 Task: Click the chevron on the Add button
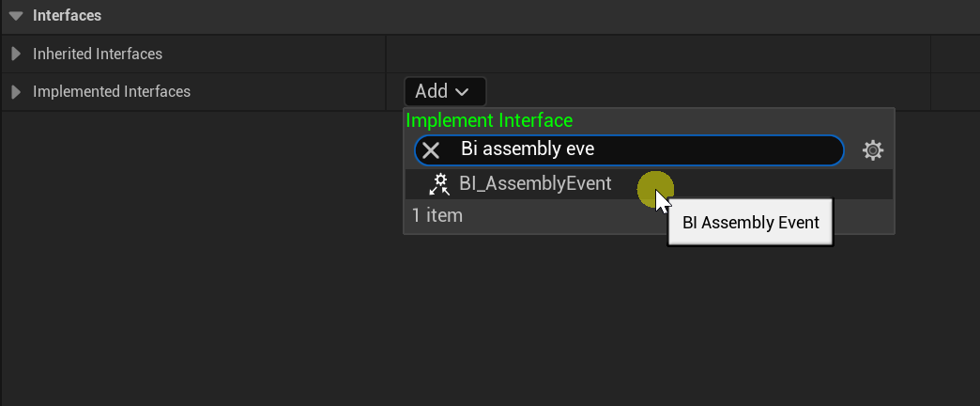pos(462,92)
